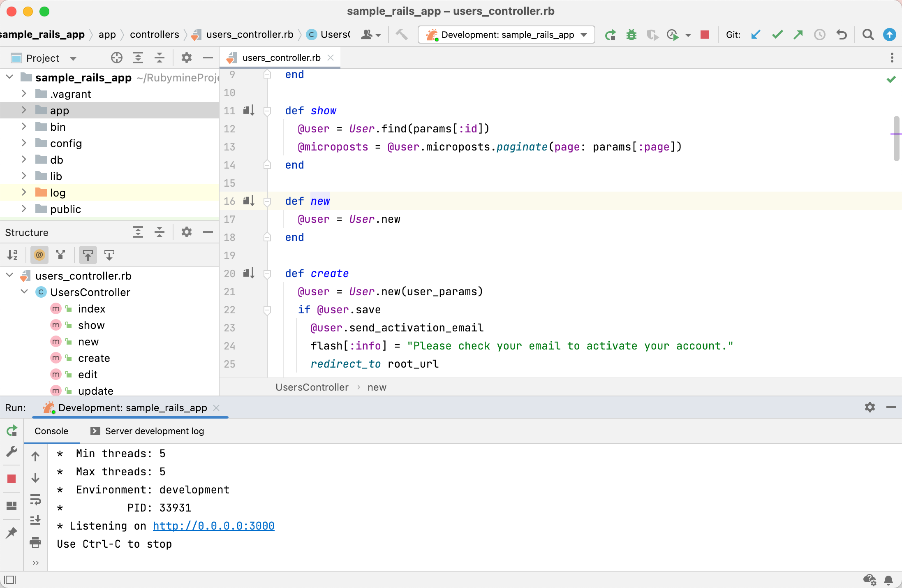Click Git commit green checkmark
902x588 pixels.
click(777, 35)
